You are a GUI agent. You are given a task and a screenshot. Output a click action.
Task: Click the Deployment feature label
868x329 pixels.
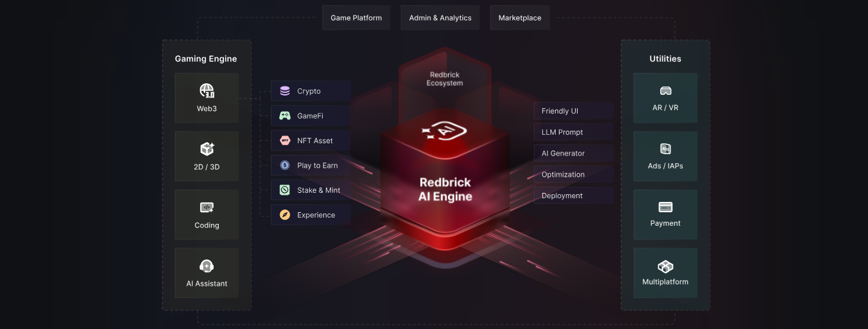pos(562,195)
